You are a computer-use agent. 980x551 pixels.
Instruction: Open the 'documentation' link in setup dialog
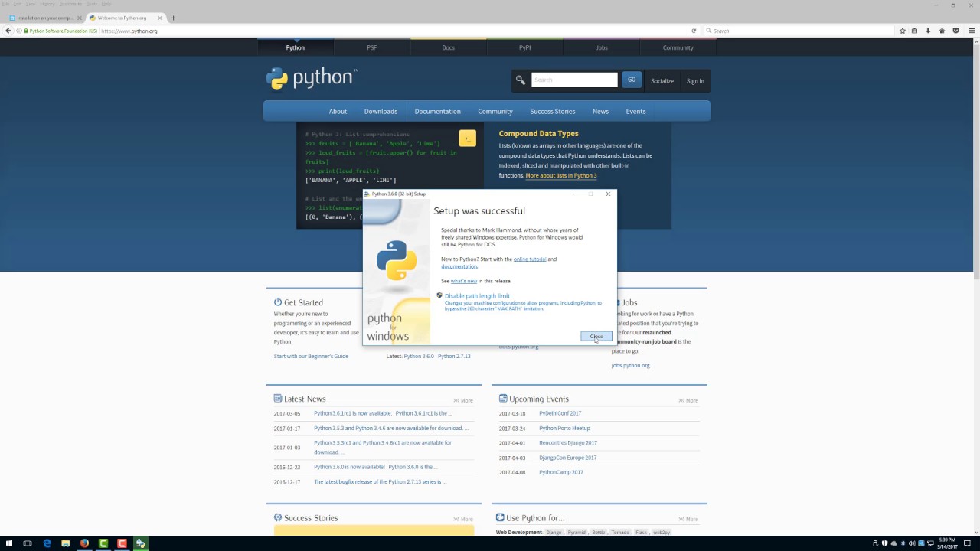tap(459, 266)
